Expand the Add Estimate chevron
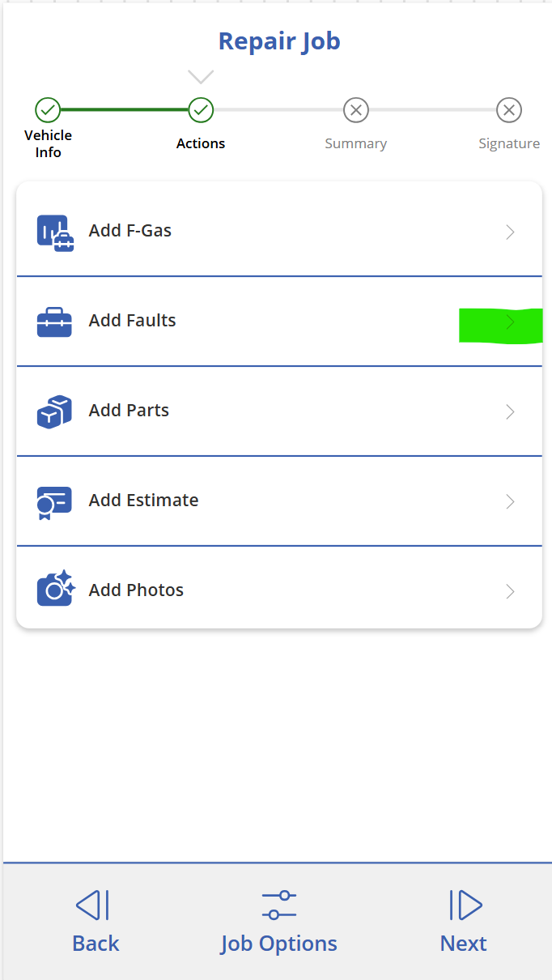This screenshot has height=980, width=552. (x=510, y=502)
